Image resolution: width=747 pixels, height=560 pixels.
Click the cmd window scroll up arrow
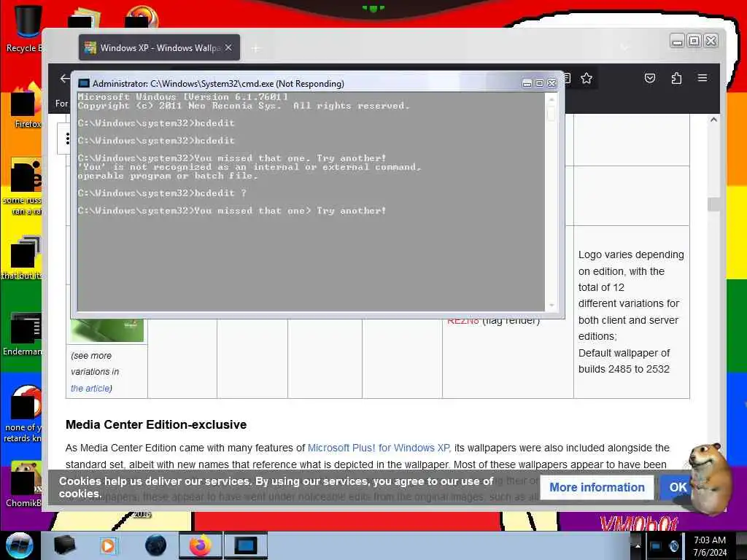coord(551,99)
